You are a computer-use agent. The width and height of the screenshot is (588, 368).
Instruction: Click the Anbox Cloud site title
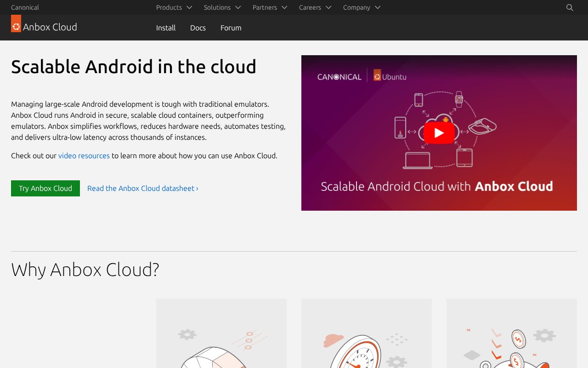tap(50, 27)
